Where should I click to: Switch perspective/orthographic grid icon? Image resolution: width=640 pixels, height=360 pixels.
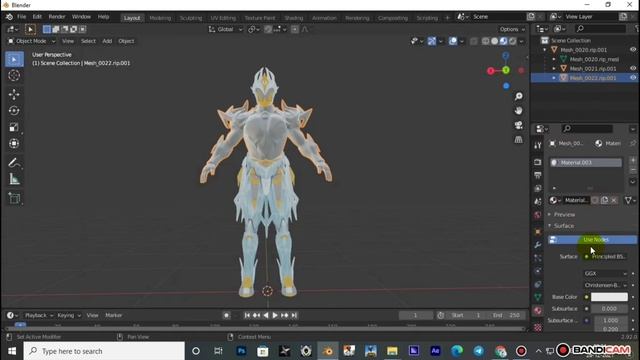click(518, 140)
